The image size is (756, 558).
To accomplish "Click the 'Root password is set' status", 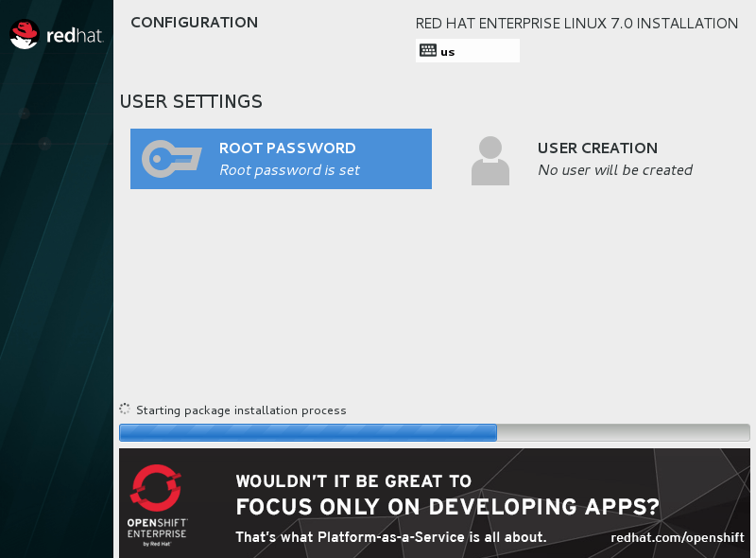I will (289, 170).
